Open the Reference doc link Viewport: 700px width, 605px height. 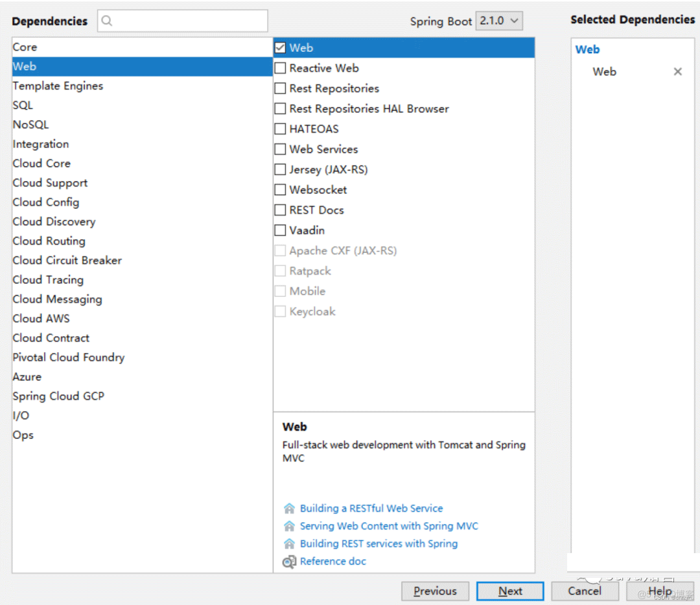pos(333,562)
